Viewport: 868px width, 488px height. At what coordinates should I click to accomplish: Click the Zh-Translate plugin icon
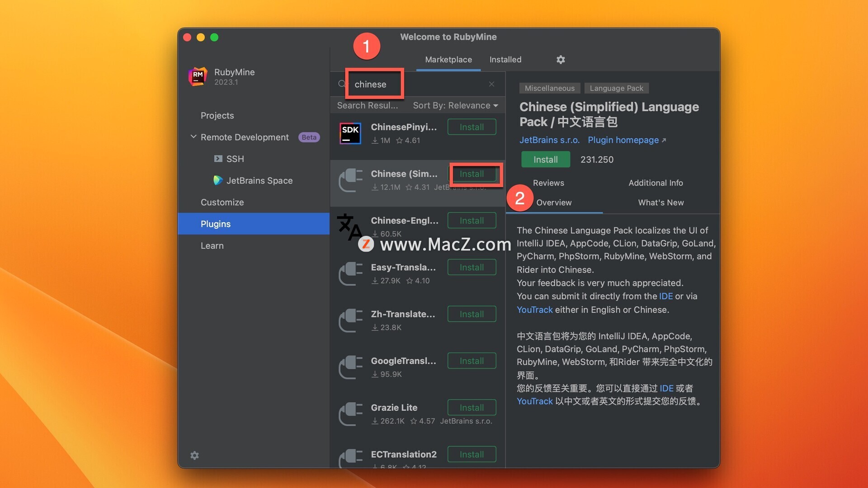pos(350,320)
